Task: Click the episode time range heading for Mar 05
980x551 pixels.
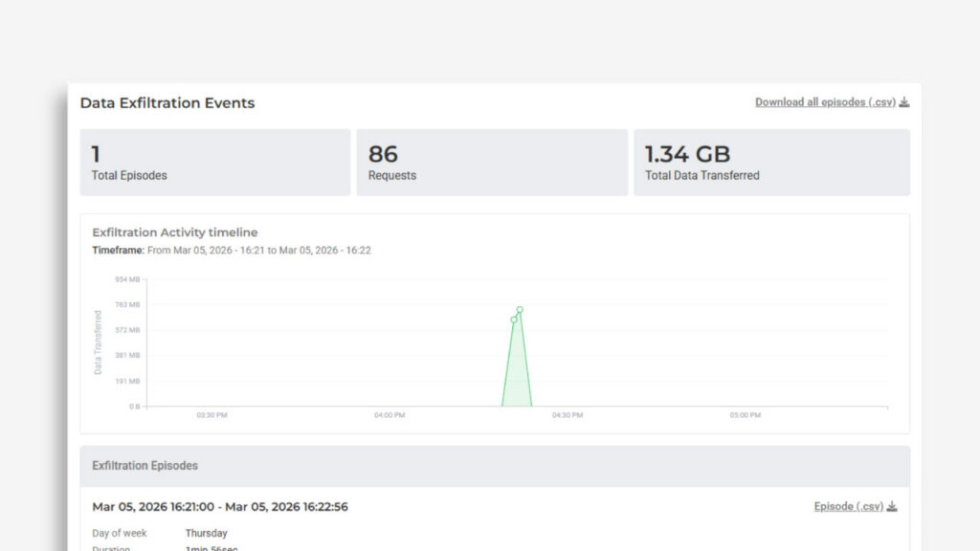Action: 219,507
